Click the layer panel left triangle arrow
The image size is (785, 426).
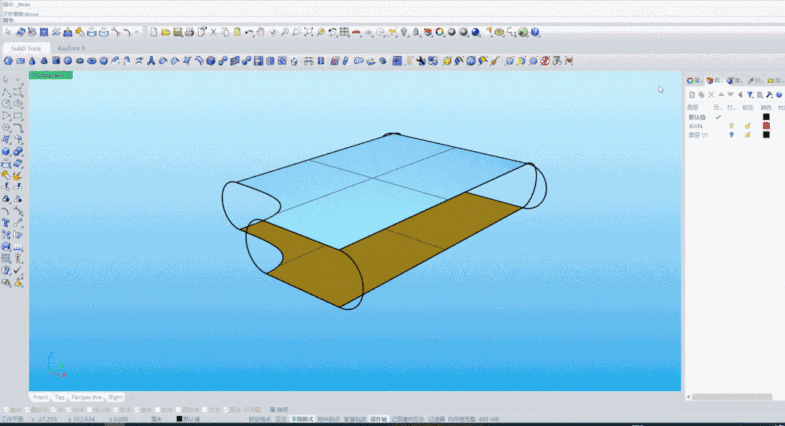pyautogui.click(x=738, y=95)
